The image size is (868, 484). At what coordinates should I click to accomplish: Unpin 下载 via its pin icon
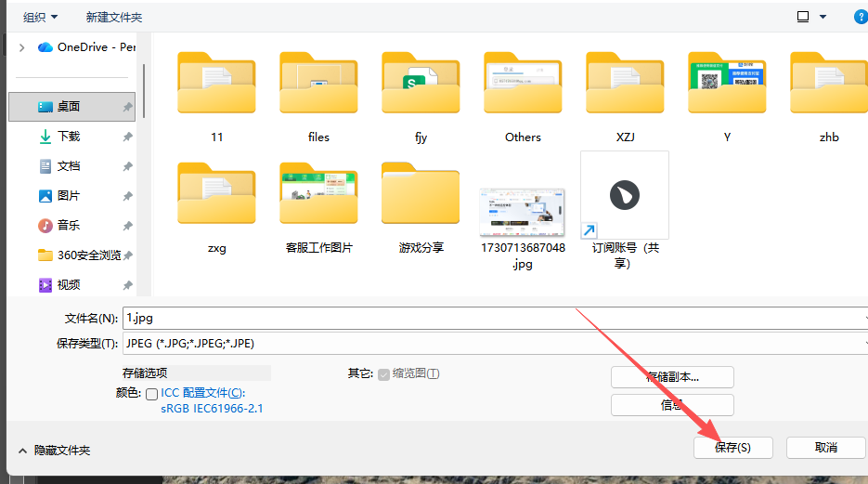click(128, 137)
